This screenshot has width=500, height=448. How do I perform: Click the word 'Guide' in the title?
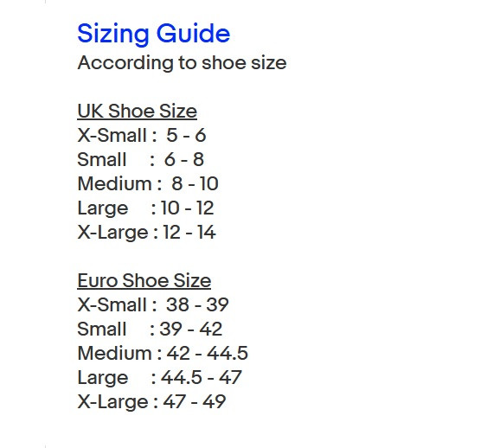click(193, 33)
